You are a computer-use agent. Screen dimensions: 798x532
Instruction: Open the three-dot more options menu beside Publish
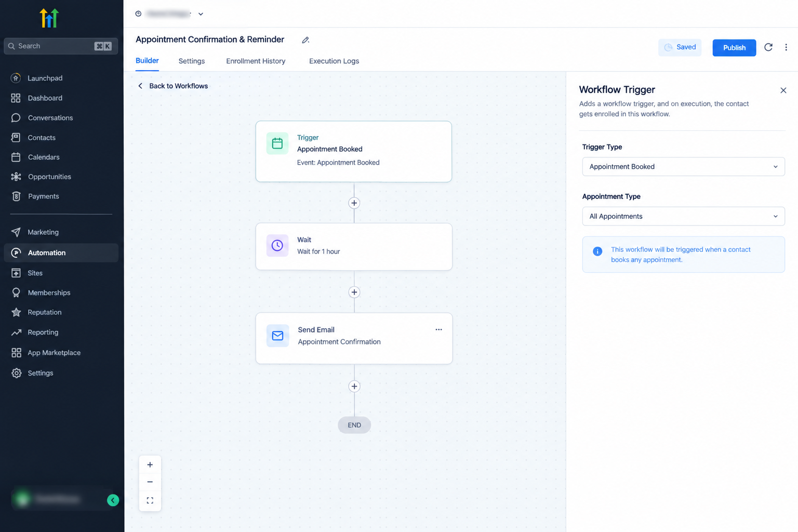pyautogui.click(x=786, y=47)
